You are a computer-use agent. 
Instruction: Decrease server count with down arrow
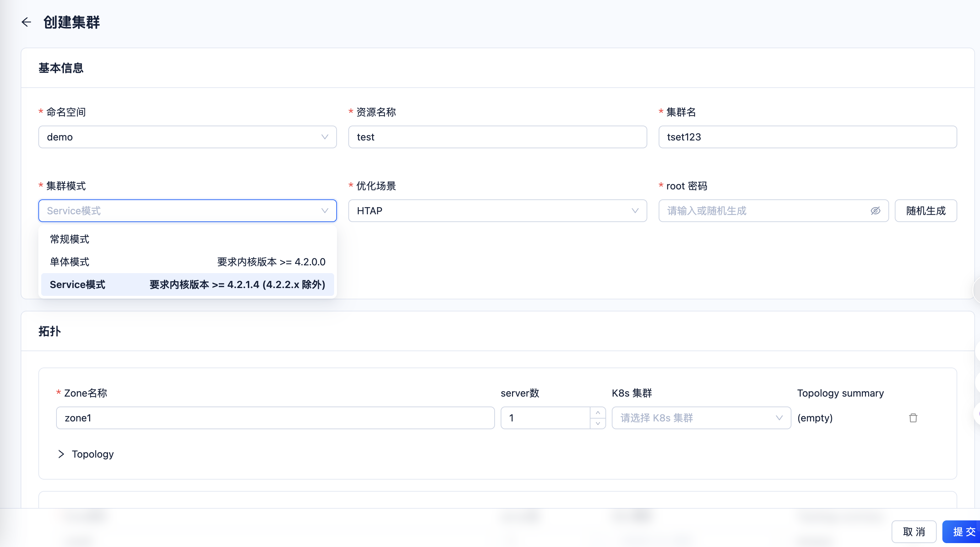pyautogui.click(x=598, y=423)
